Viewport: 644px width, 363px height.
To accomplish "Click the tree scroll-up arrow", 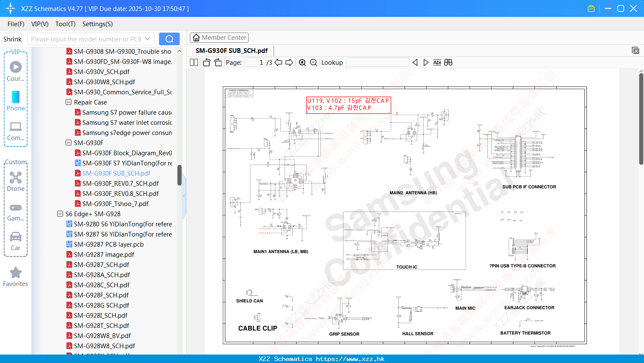I will point(179,51).
